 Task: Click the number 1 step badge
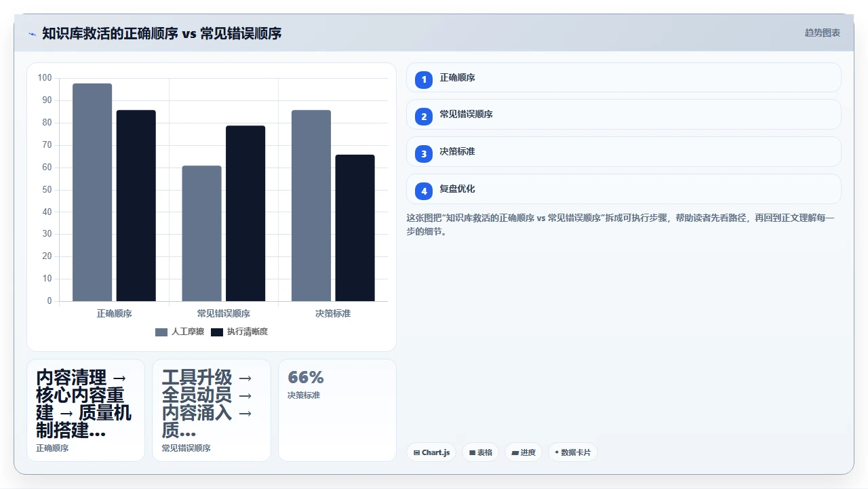(x=424, y=79)
